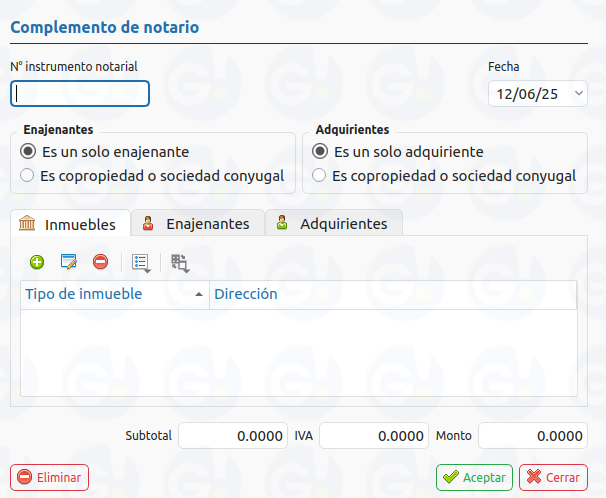The image size is (606, 498).
Task: Confirm with the Aceptar button
Action: coord(474,478)
